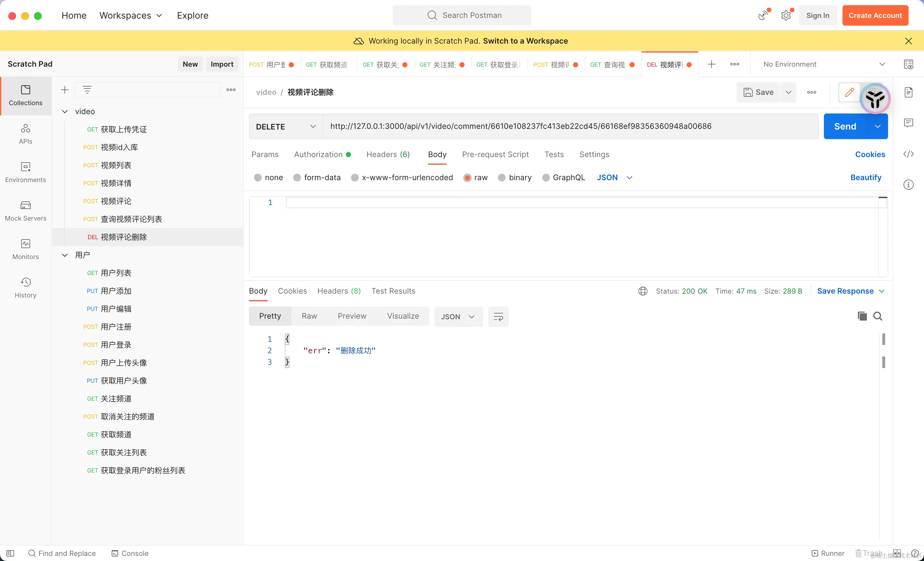924x561 pixels.
Task: Open the Mock Servers sidebar panel
Action: [x=25, y=211]
